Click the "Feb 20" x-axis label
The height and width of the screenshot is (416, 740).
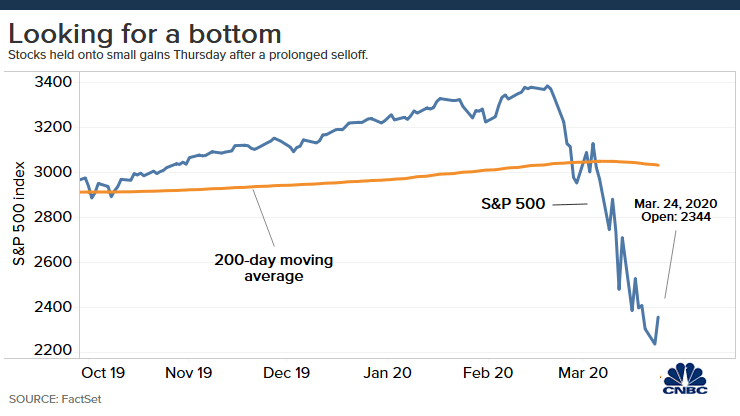click(488, 372)
